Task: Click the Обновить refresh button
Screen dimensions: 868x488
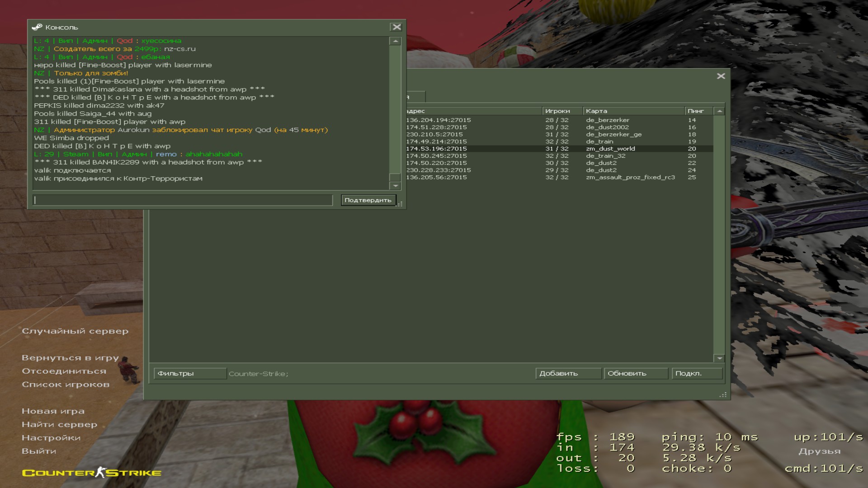Action: coord(636,373)
